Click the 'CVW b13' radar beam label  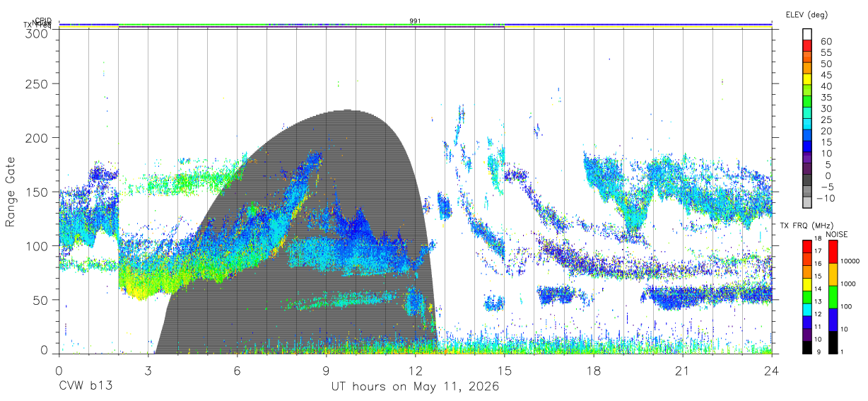[86, 387]
